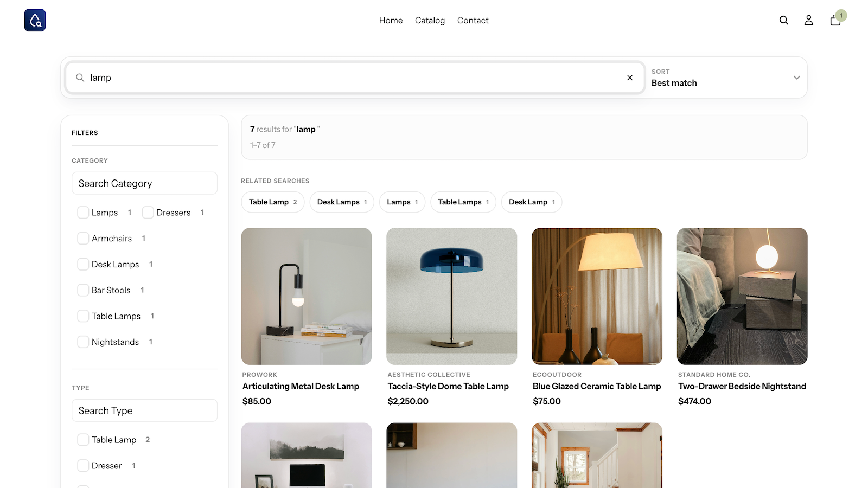Image resolution: width=868 pixels, height=488 pixels.
Task: Click Blue Glazed Ceramic Table Lamp title
Action: pyautogui.click(x=597, y=386)
